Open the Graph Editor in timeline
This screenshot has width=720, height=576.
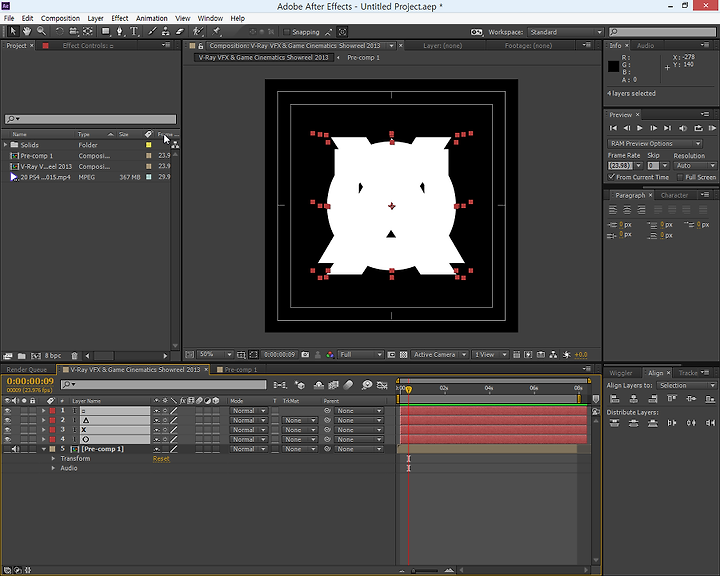[x=382, y=385]
